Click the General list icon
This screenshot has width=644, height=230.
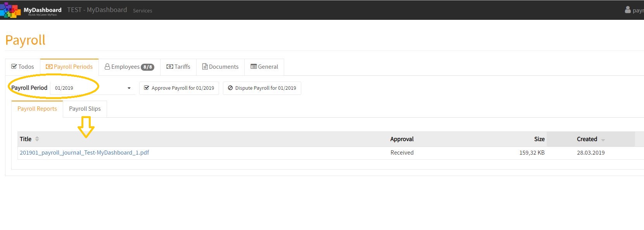tap(254, 67)
